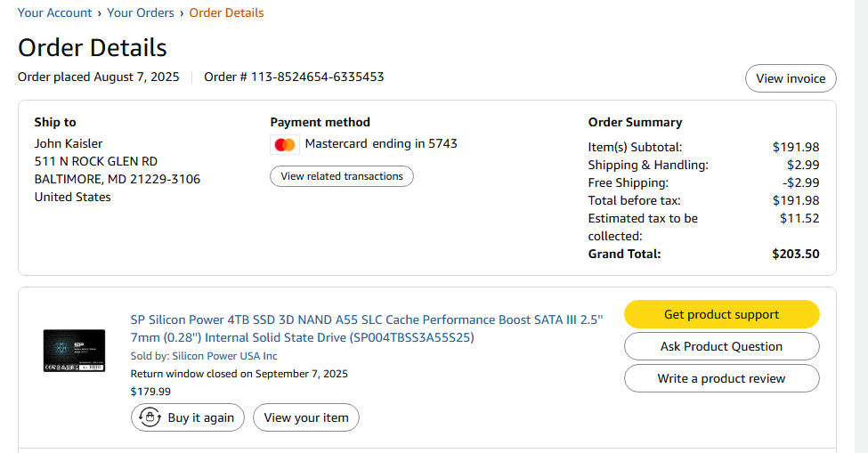The width and height of the screenshot is (868, 453).
Task: Click the orange Order Details breadcrumb
Action: (x=226, y=12)
